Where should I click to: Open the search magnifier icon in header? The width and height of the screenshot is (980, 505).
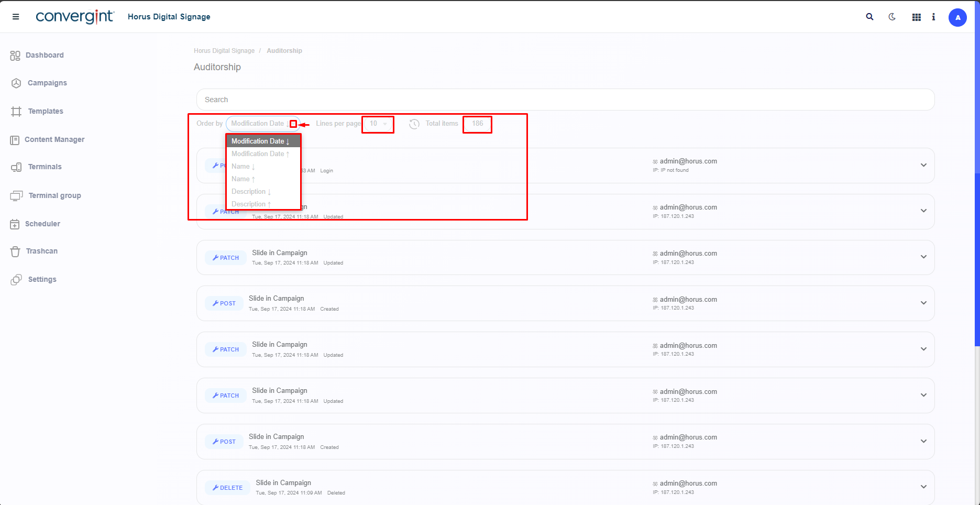869,17
